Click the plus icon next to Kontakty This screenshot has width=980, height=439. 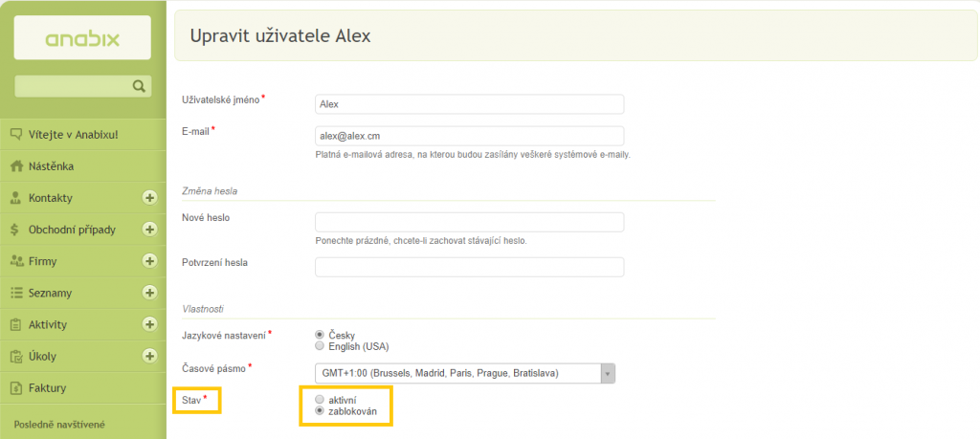point(149,198)
